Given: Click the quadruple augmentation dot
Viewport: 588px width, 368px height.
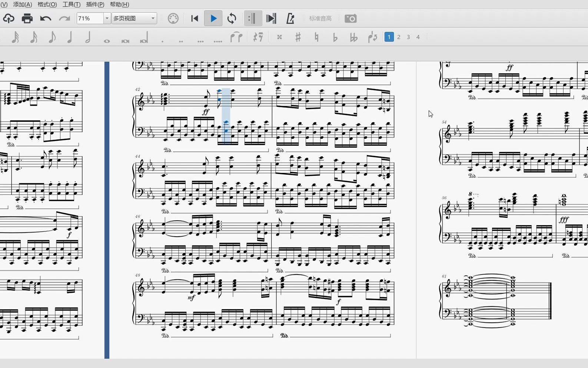Looking at the screenshot, I should (x=218, y=41).
